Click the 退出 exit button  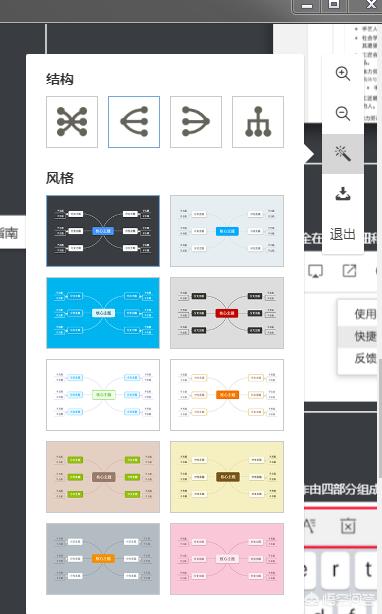pyautogui.click(x=342, y=234)
